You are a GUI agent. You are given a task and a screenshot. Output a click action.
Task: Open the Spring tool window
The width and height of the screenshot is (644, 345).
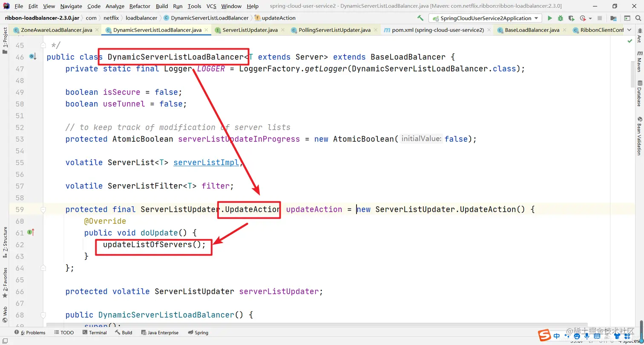coord(198,333)
